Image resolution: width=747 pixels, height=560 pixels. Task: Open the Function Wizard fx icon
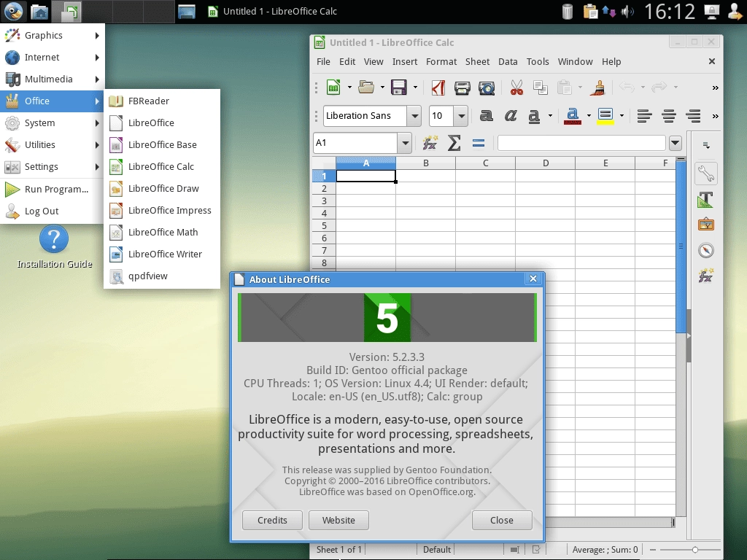click(430, 143)
